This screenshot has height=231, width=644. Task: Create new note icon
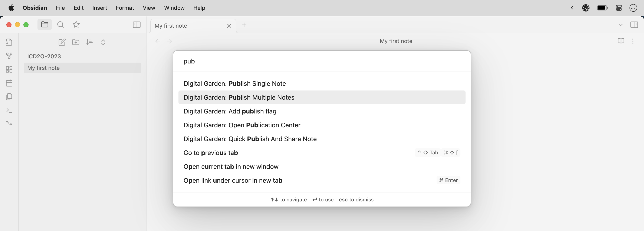[x=62, y=42]
